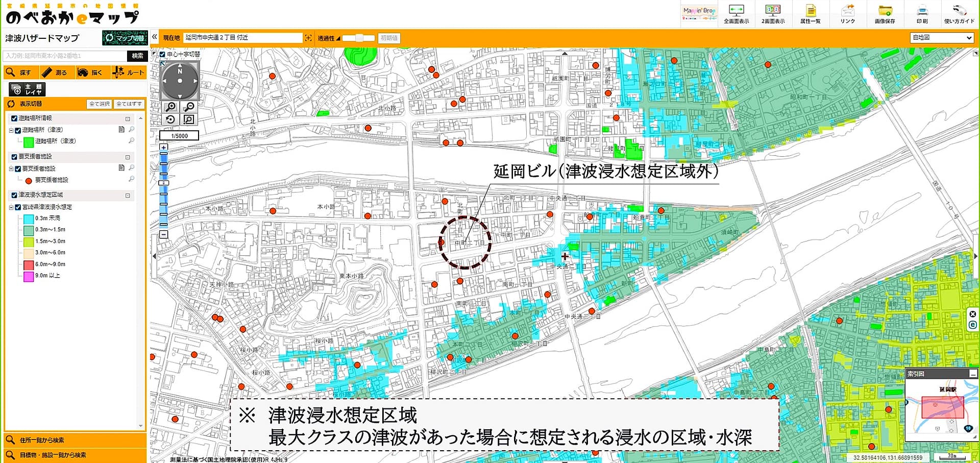
Task: Open the 2画面表示 split view
Action: (773, 14)
